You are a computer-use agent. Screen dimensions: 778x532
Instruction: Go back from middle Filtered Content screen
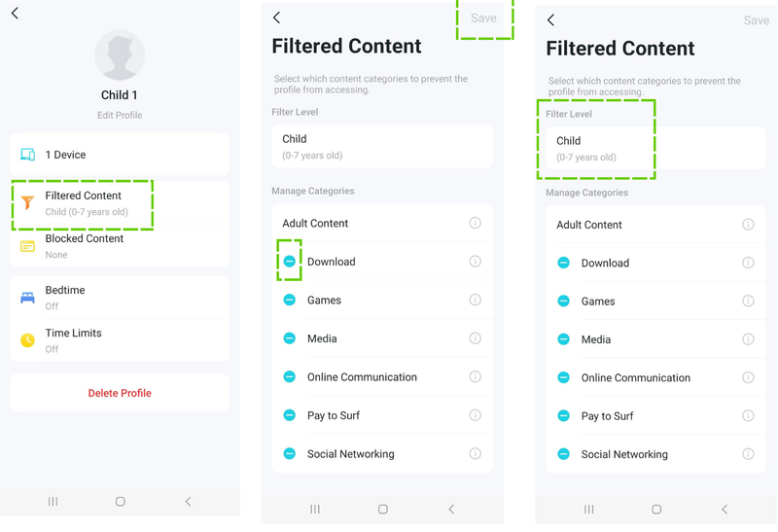(277, 18)
